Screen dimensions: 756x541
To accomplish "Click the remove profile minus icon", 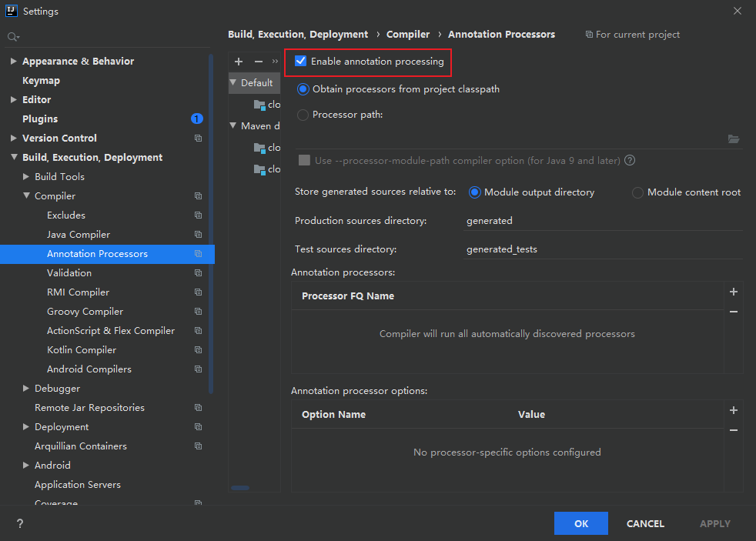I will (x=259, y=62).
